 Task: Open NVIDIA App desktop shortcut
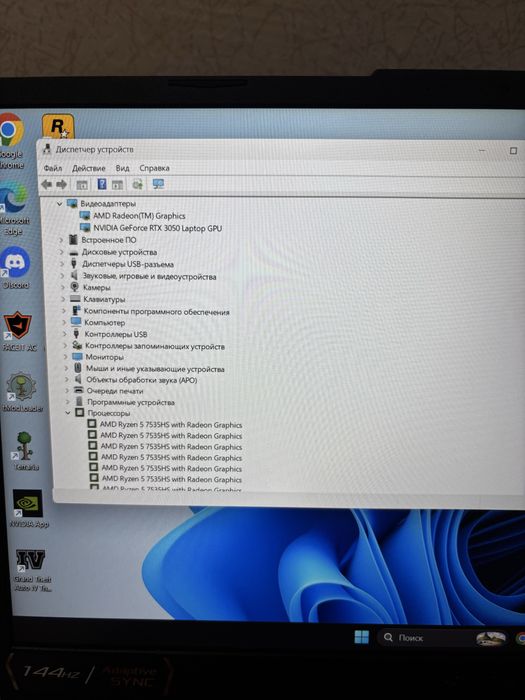tap(28, 509)
